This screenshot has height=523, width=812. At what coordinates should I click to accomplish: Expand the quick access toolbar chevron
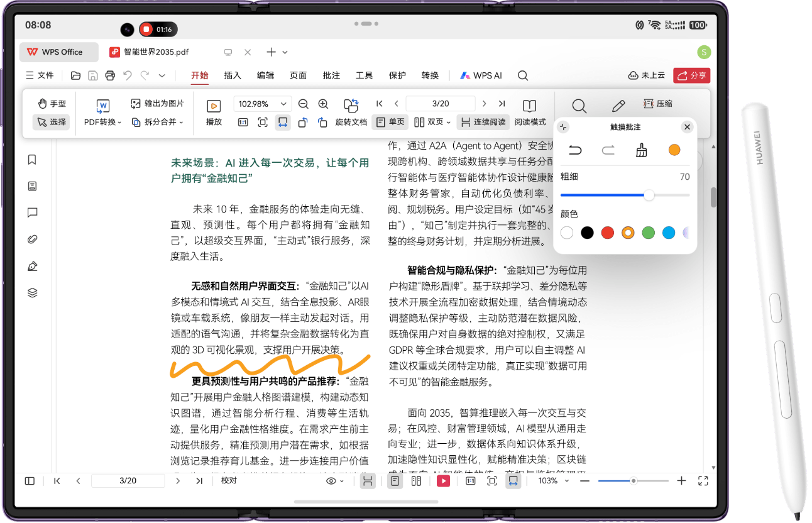click(x=162, y=75)
